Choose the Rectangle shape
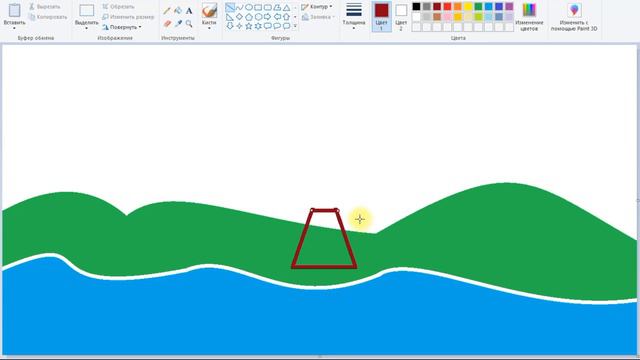Image resolution: width=640 pixels, height=360 pixels. [x=258, y=7]
